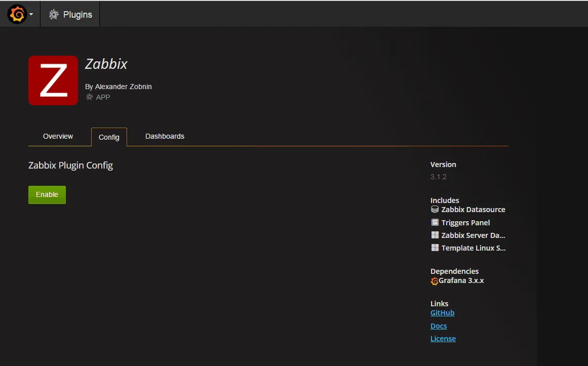Click the version number 3.1.2
Screen dimensions: 588x366
[439, 177]
